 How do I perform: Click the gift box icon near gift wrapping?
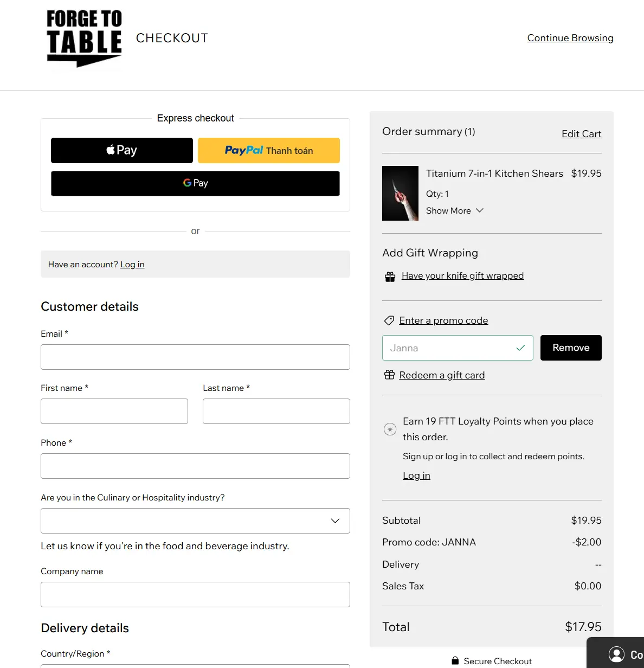tap(390, 277)
